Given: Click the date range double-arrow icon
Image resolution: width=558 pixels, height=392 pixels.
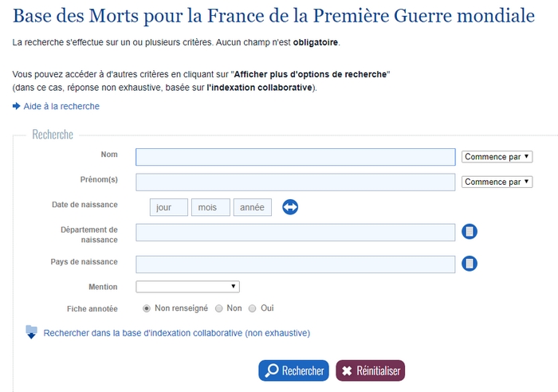Looking at the screenshot, I should click(x=290, y=207).
